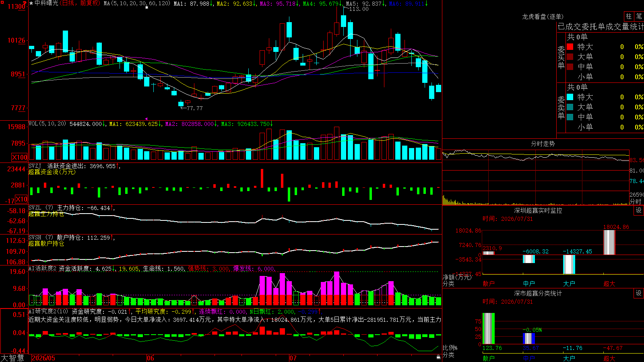Click the 大户 bar in 深圳超赢实时监控

(569, 264)
